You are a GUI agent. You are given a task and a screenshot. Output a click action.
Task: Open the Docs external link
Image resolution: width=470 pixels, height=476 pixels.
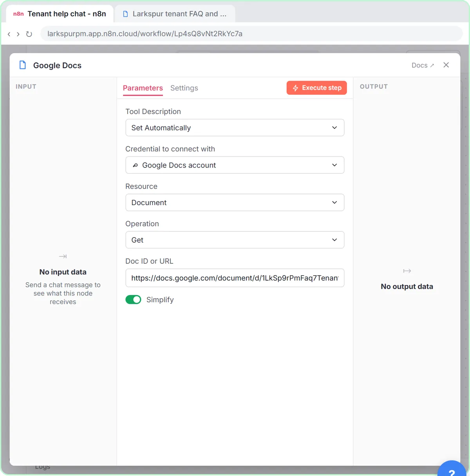coord(423,65)
